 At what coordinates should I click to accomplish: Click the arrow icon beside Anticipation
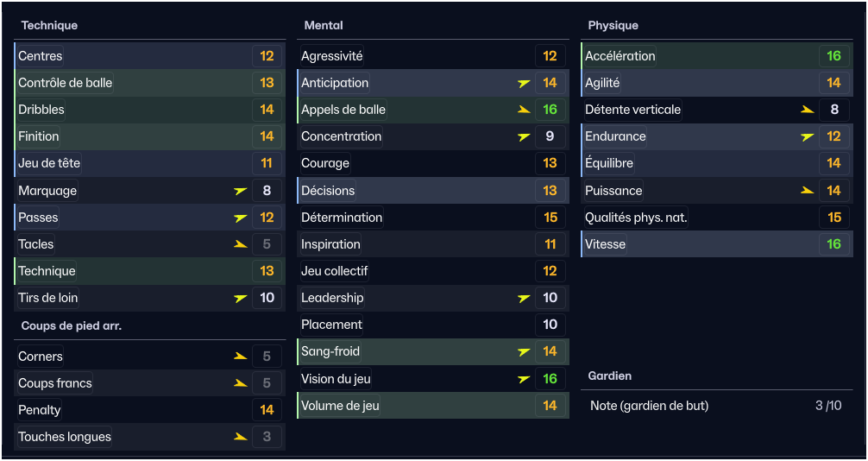524,83
